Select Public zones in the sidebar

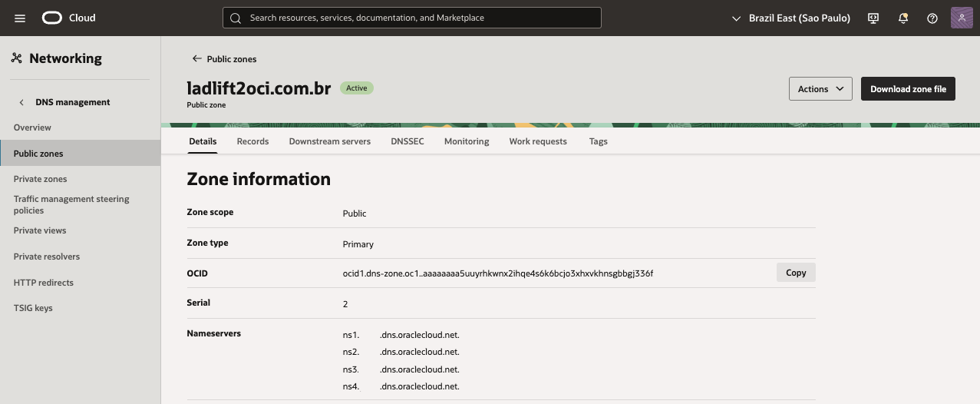coord(81,154)
